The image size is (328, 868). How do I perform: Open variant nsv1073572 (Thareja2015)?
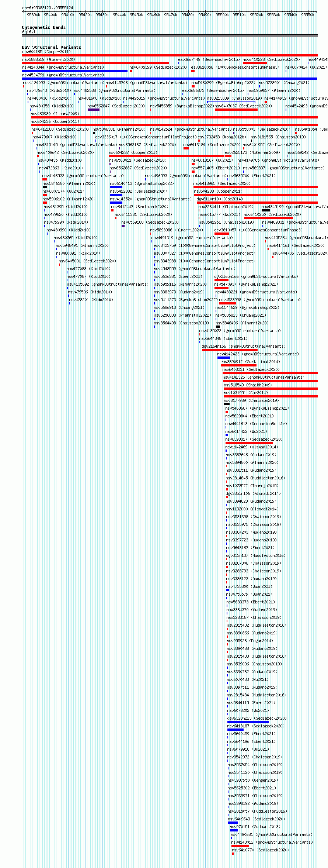point(252,486)
